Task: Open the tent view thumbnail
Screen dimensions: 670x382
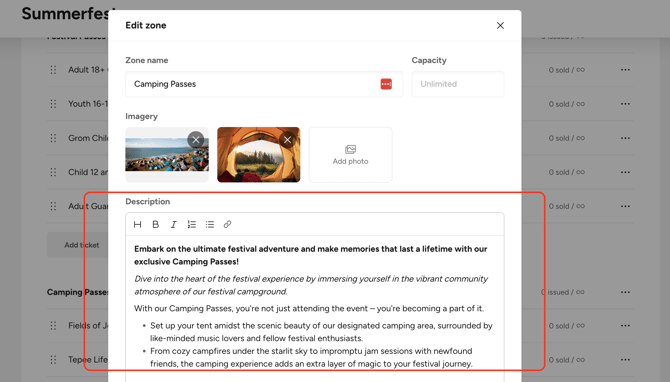Action: click(259, 155)
